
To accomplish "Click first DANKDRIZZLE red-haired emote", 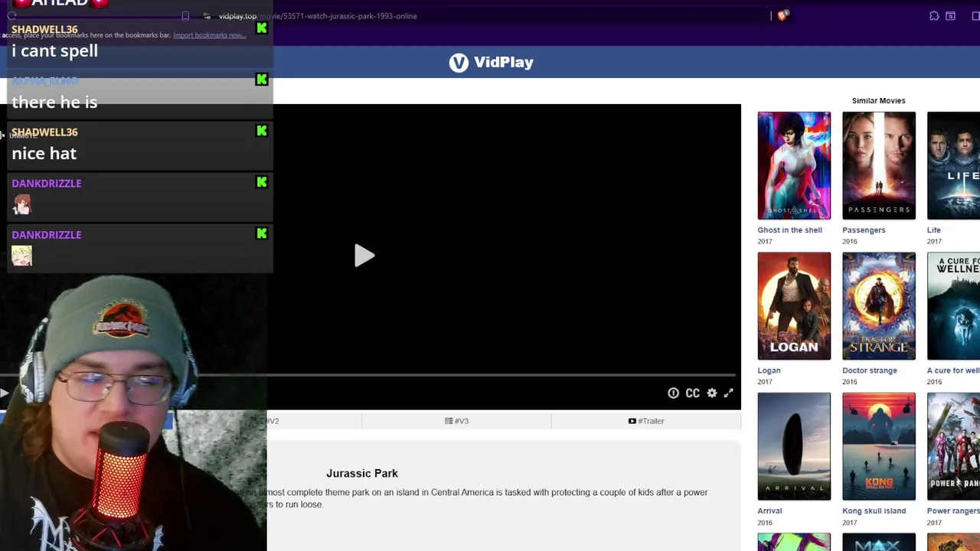I will [21, 204].
